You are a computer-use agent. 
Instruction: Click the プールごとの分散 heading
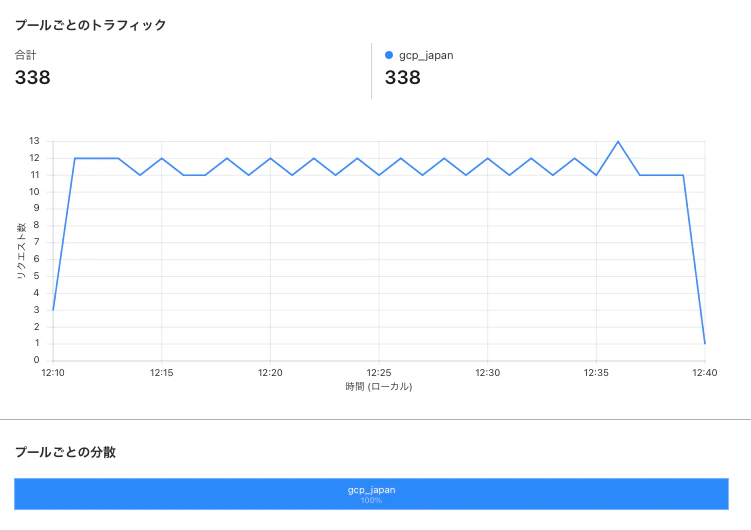[65, 452]
